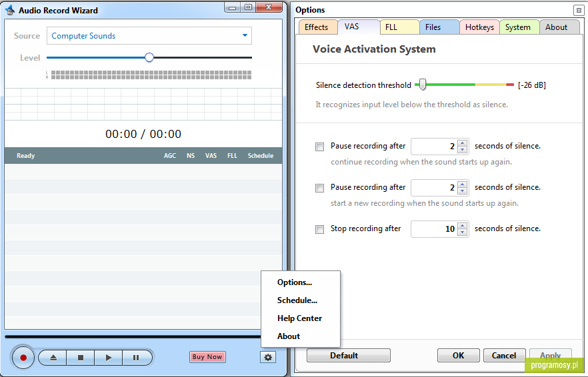Switch to the Effects tab
Image resolution: width=588 pixels, height=377 pixels.
[317, 27]
